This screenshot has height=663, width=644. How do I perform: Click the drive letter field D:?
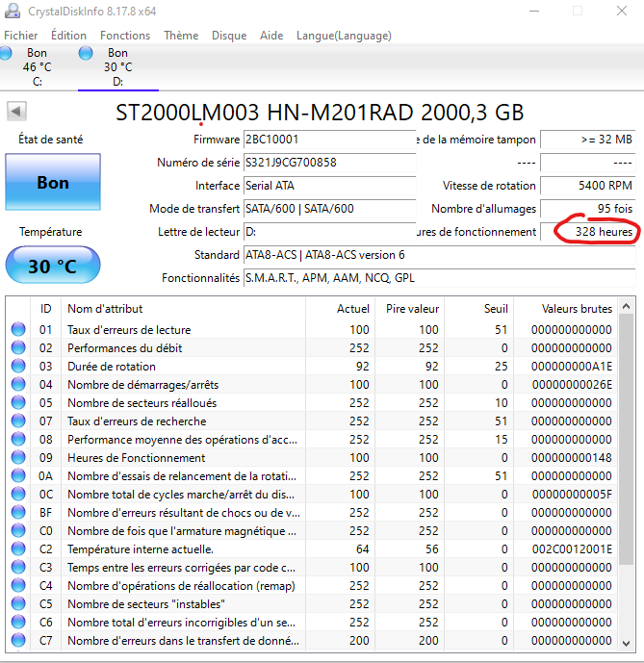coord(329,232)
